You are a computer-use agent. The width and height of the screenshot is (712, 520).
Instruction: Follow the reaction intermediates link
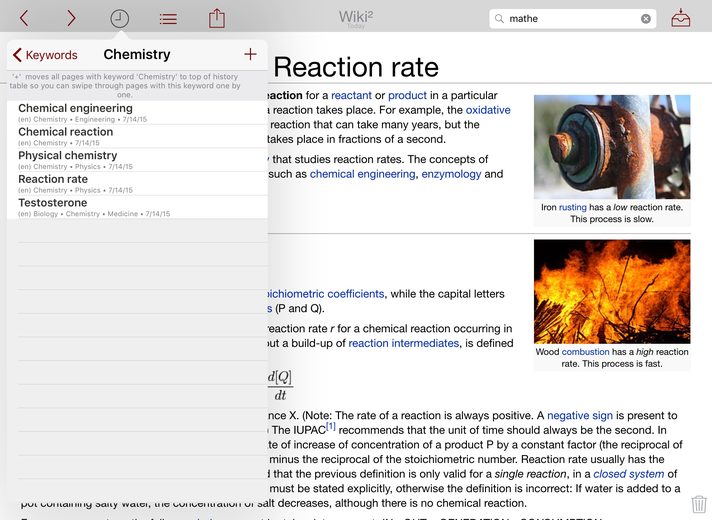point(403,343)
